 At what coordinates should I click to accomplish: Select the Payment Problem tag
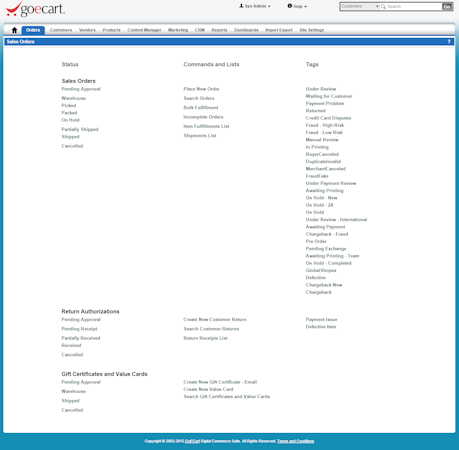pos(325,104)
